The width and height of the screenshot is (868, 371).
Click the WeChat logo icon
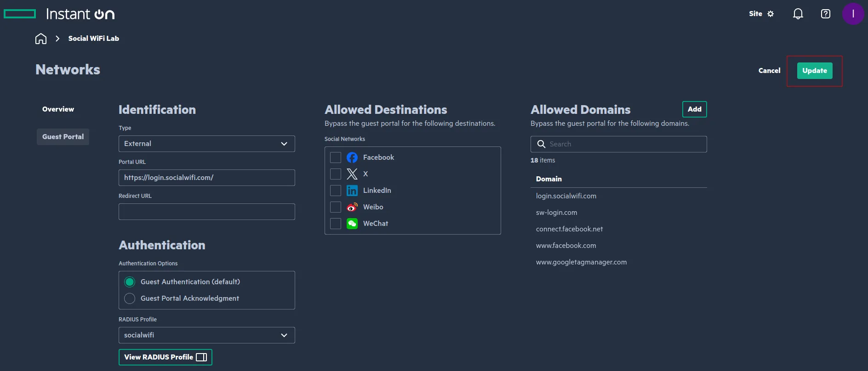tap(352, 224)
